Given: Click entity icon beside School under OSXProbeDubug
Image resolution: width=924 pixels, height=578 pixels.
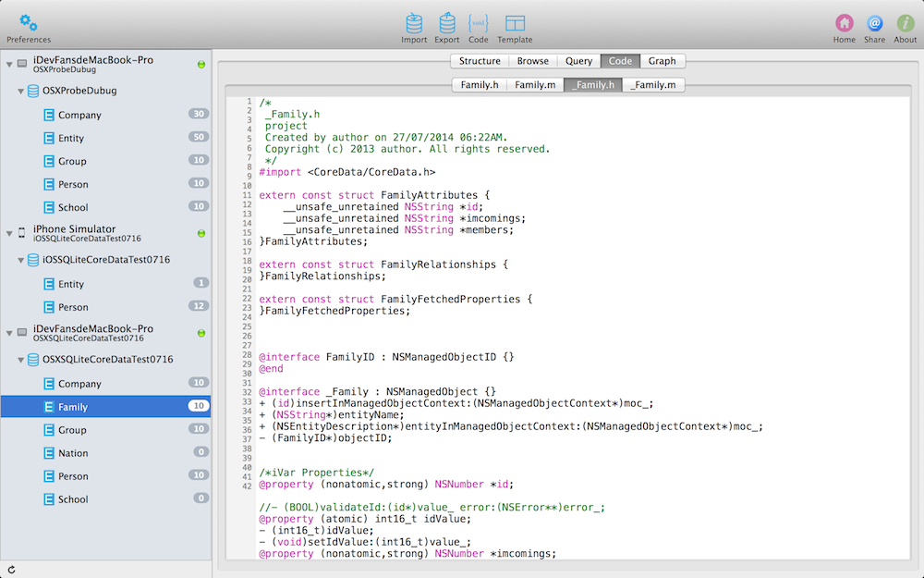Looking at the screenshot, I should tap(49, 207).
